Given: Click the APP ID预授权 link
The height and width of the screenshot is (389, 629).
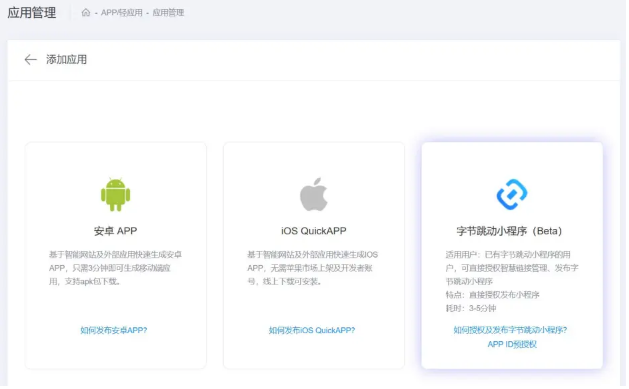Looking at the screenshot, I should (512, 344).
